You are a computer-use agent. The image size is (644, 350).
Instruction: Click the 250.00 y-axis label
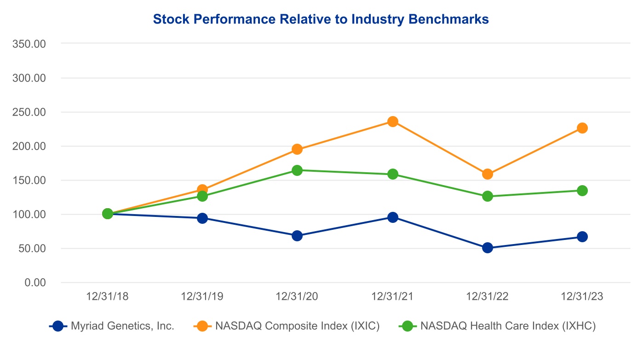coord(29,112)
